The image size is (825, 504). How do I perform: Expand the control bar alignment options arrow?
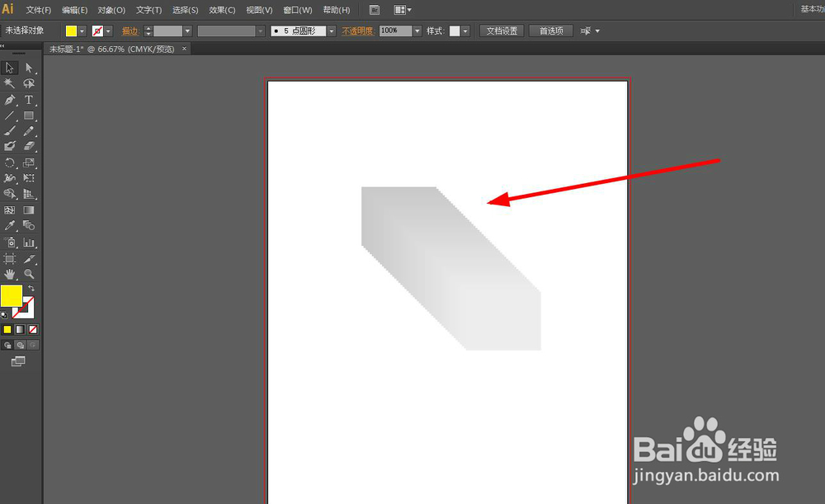point(597,31)
